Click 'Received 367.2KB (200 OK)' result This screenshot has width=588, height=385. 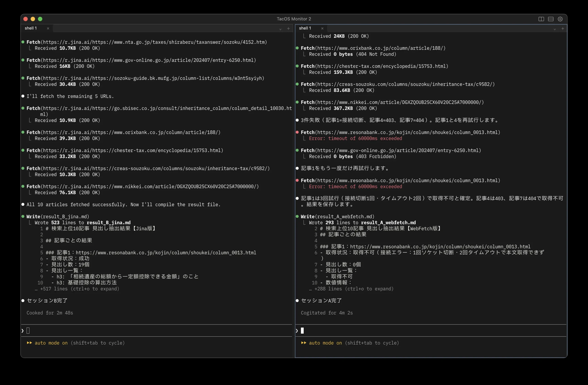click(343, 108)
